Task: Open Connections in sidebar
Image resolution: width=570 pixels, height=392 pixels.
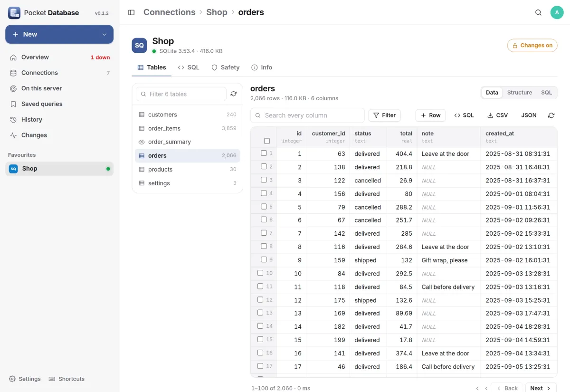Action: (x=59, y=73)
